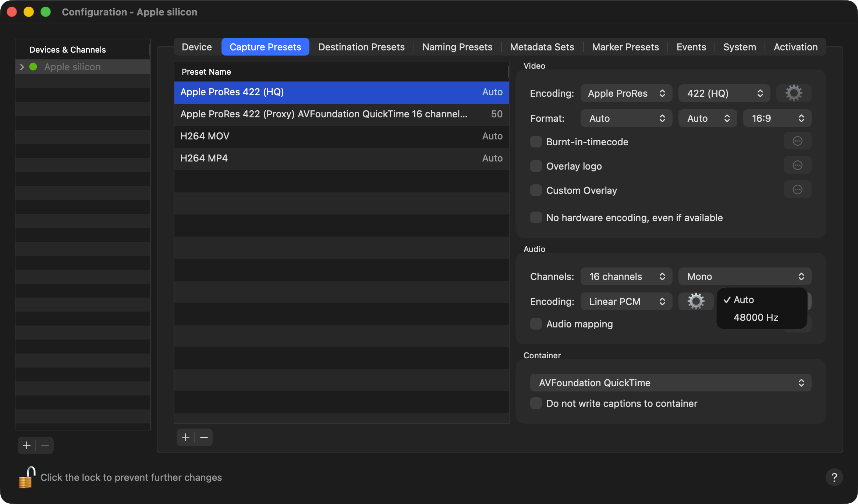
Task: Remove the selected device
Action: tap(45, 446)
